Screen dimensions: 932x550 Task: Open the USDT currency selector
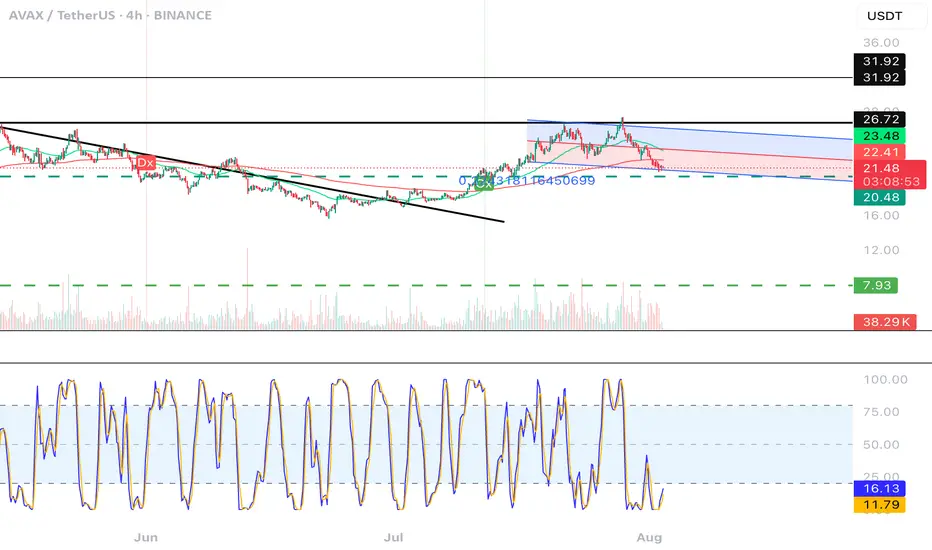point(884,16)
